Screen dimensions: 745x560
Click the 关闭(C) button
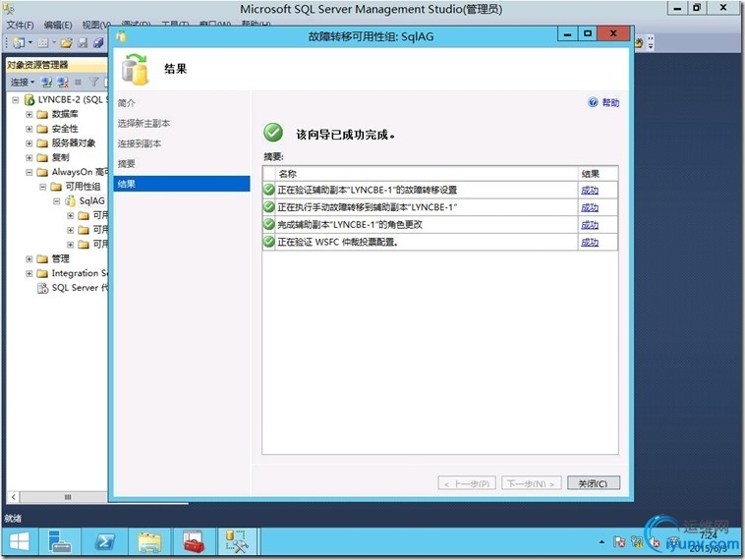[594, 483]
